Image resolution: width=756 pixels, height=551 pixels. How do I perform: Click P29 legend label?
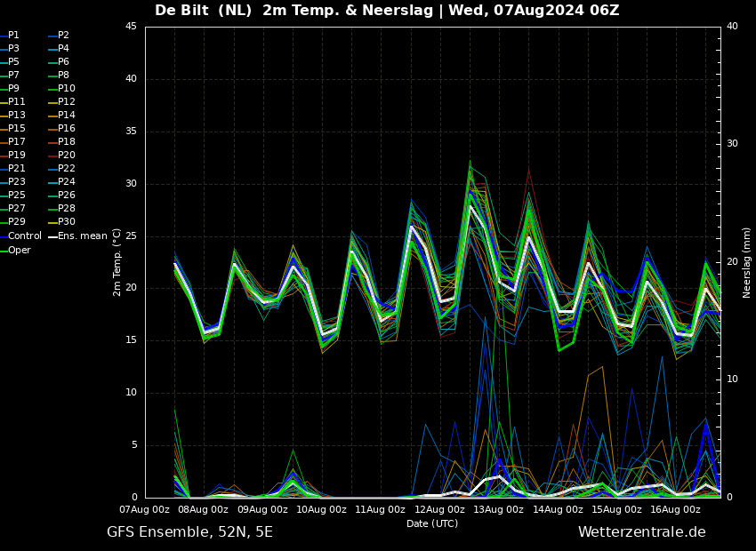[16, 221]
